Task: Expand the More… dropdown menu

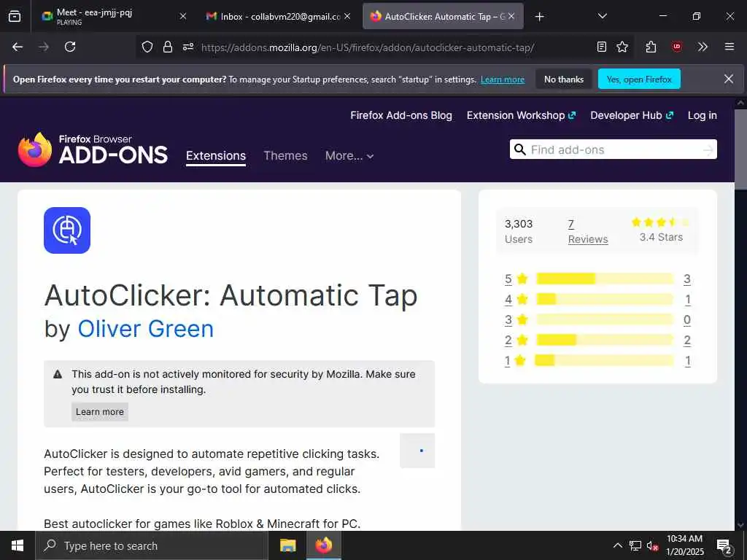Action: (x=349, y=156)
